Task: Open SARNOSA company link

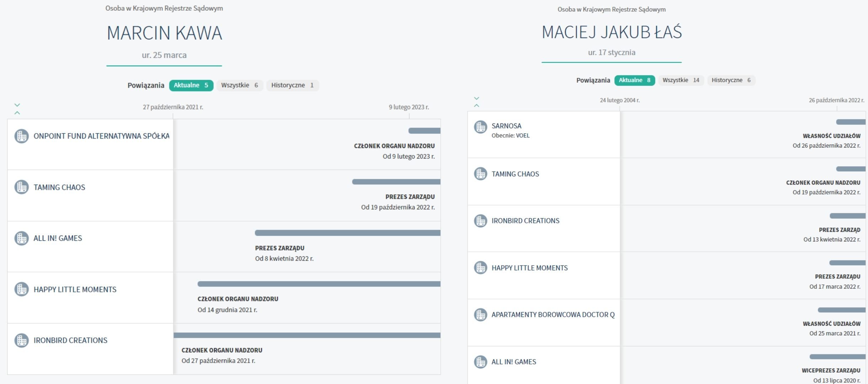Action: (x=506, y=126)
